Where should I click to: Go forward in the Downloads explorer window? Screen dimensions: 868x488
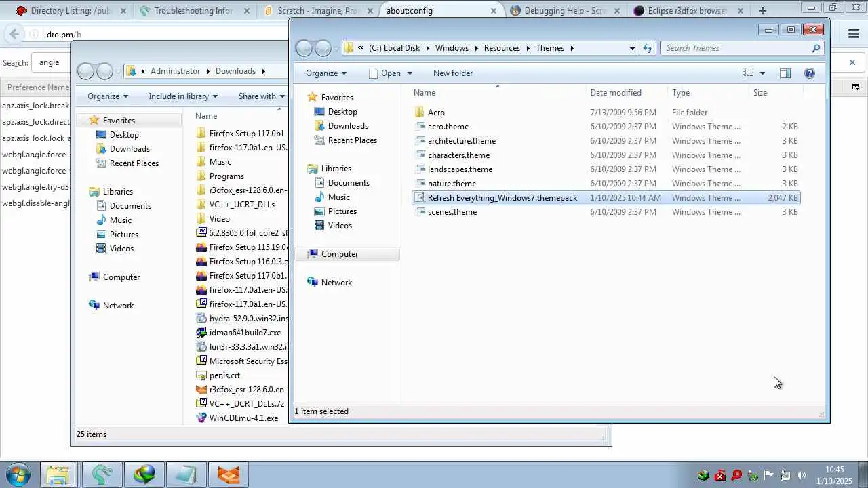[x=104, y=71]
